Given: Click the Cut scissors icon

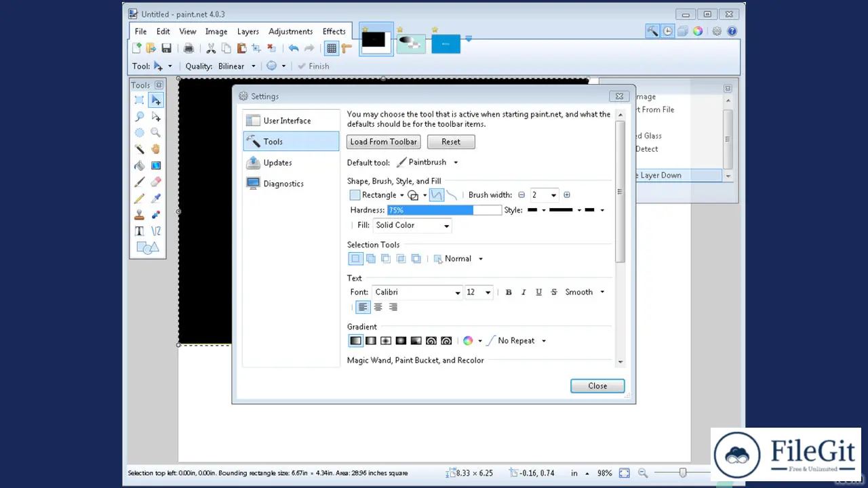Looking at the screenshot, I should (x=211, y=48).
